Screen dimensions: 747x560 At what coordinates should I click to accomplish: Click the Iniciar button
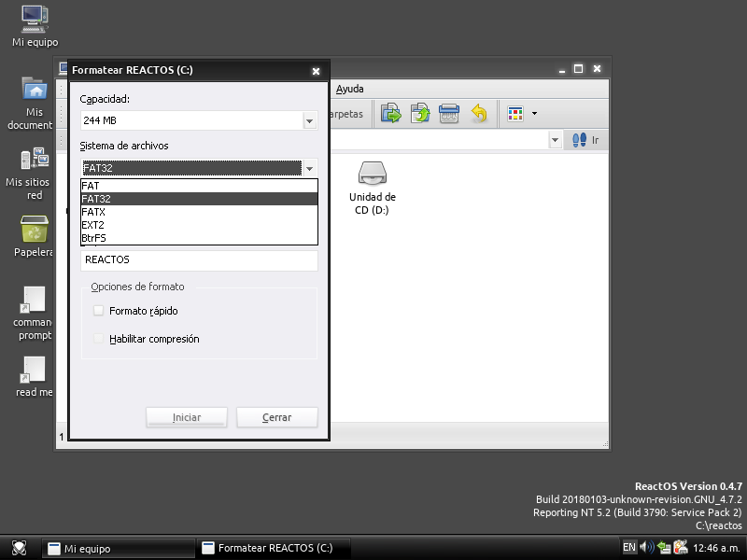pos(186,417)
